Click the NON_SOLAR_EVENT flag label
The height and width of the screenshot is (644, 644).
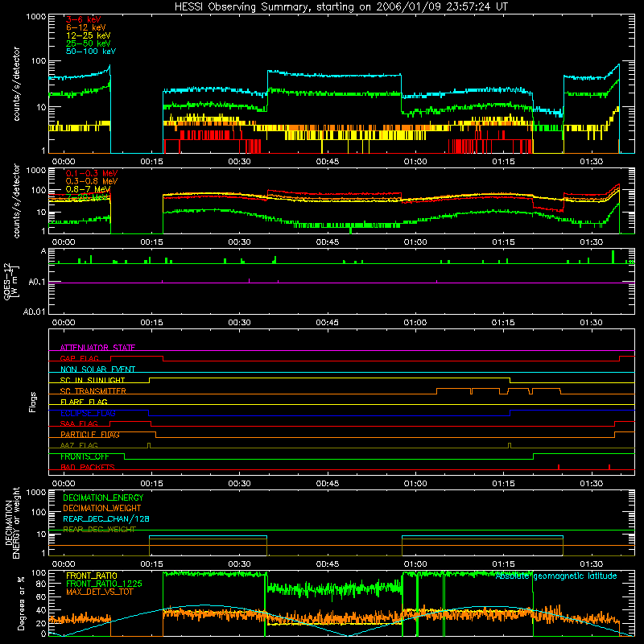[97, 369]
